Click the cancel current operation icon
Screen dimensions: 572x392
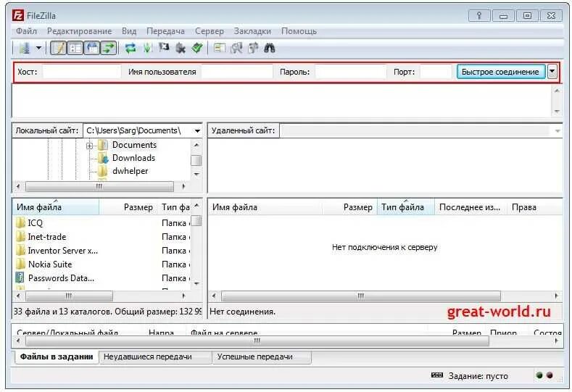[x=164, y=48]
